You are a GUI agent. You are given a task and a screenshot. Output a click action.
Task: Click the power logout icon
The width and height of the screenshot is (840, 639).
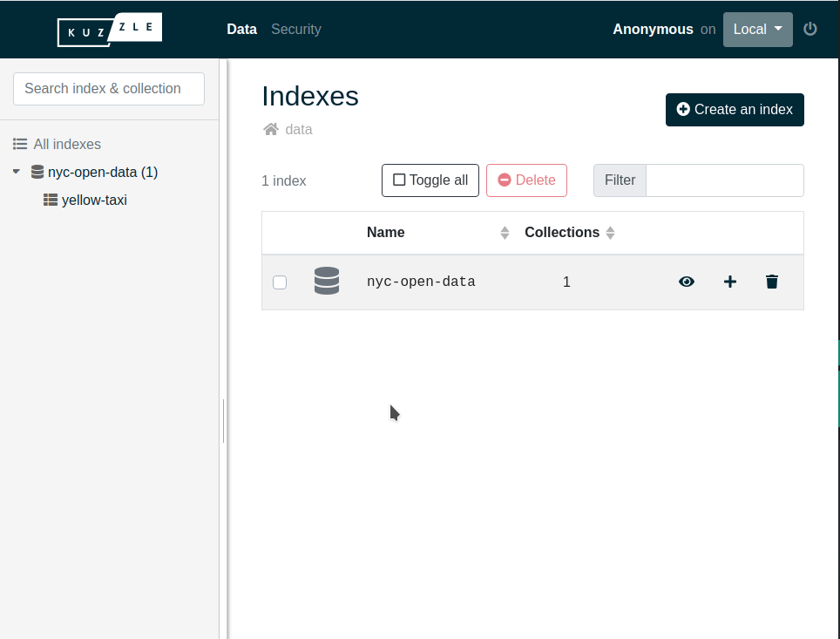[x=810, y=29]
